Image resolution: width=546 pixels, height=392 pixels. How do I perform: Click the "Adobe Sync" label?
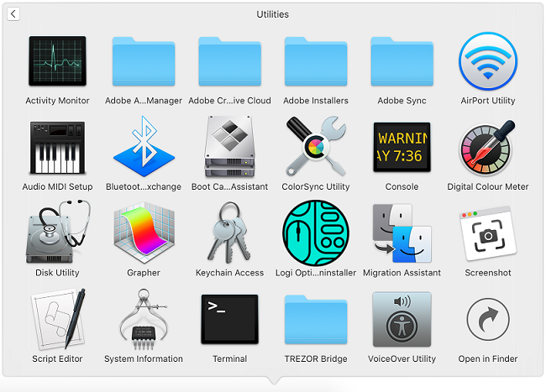point(402,101)
